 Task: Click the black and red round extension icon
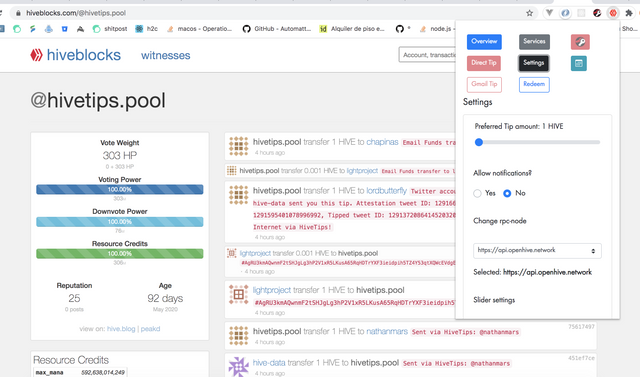coord(597,13)
